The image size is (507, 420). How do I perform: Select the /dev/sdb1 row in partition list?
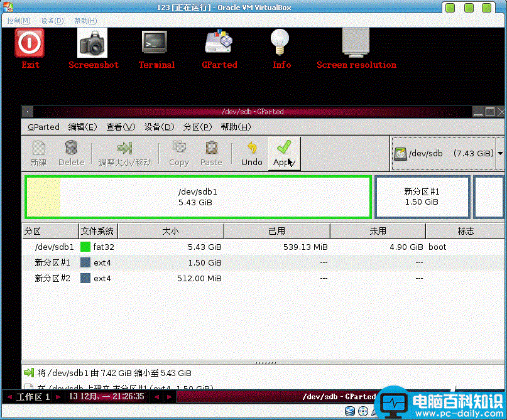(x=54, y=247)
